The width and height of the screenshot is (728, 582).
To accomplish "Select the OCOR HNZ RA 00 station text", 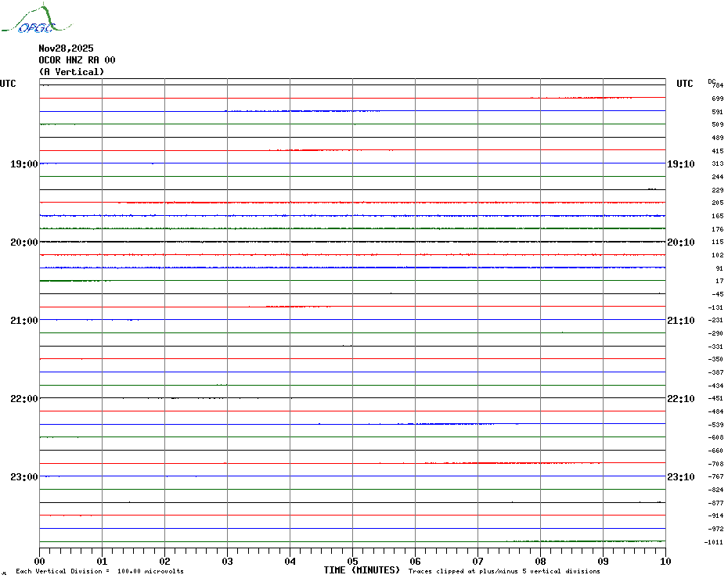I will click(77, 60).
